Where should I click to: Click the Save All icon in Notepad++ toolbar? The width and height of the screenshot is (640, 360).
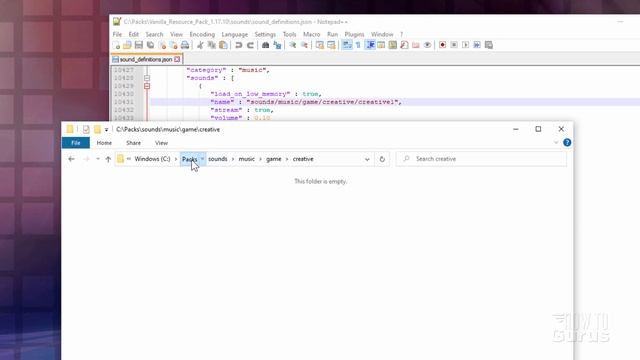(x=150, y=45)
